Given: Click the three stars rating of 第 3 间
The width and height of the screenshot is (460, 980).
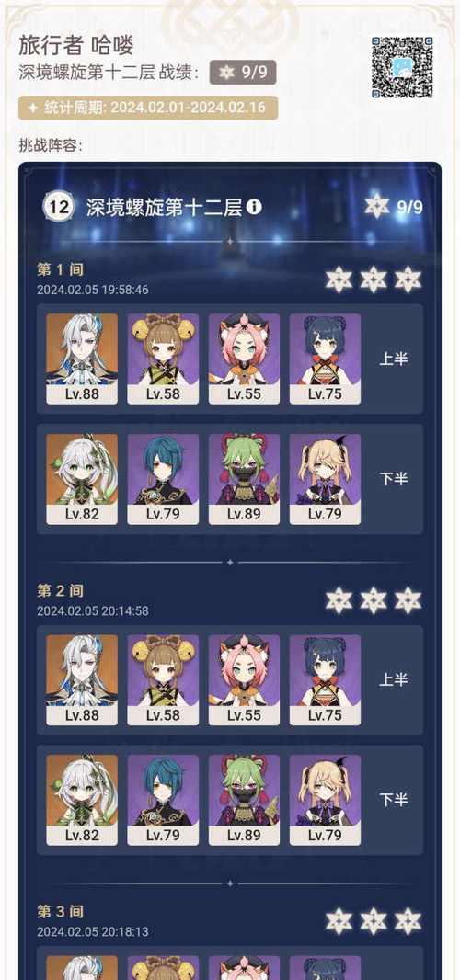Looking at the screenshot, I should 374,921.
